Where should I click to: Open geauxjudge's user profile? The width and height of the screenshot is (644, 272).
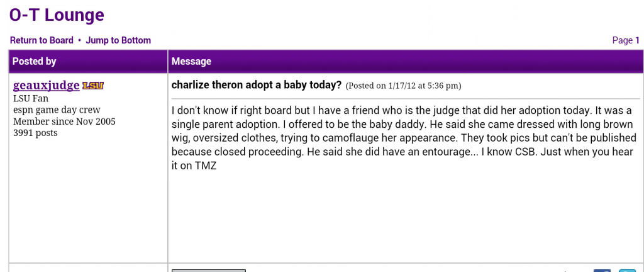click(x=47, y=86)
